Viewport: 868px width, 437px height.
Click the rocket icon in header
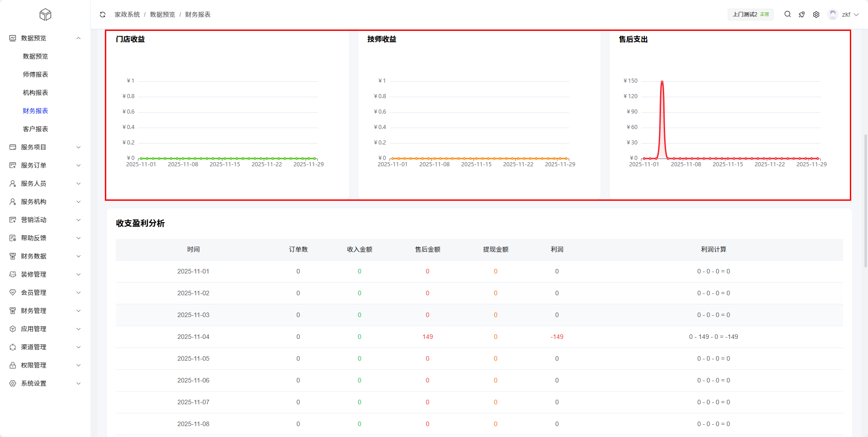(802, 15)
